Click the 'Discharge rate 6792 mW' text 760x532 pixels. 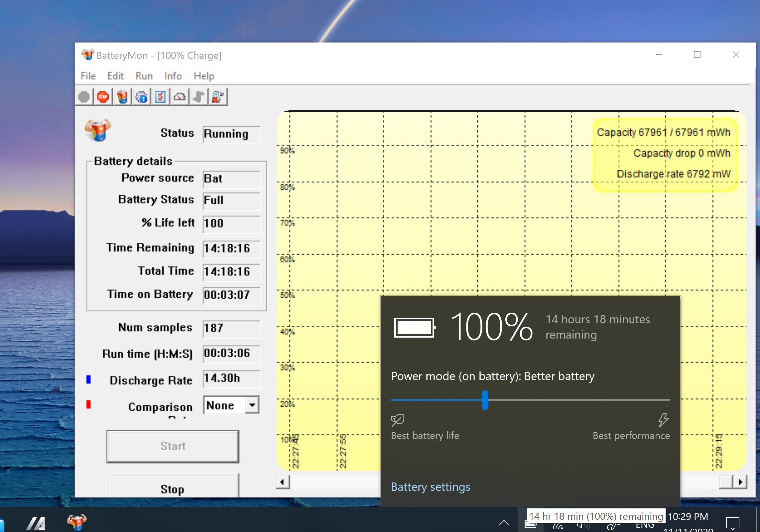[674, 174]
